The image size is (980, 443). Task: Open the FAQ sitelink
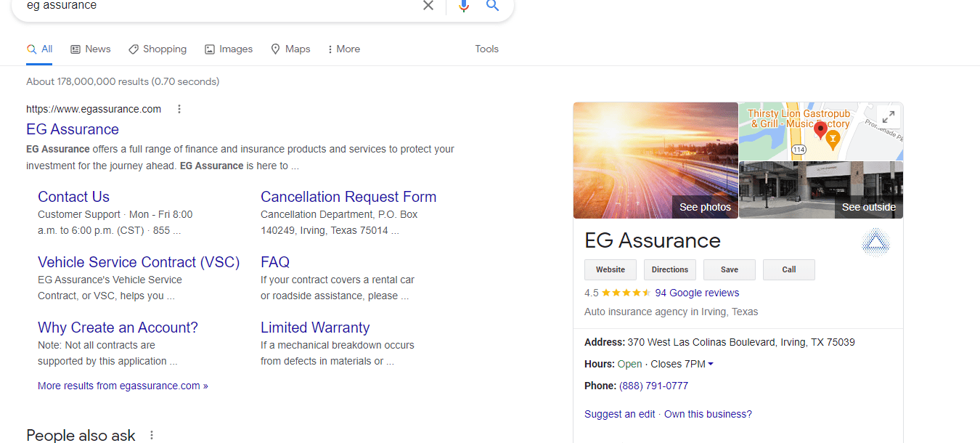coord(275,262)
